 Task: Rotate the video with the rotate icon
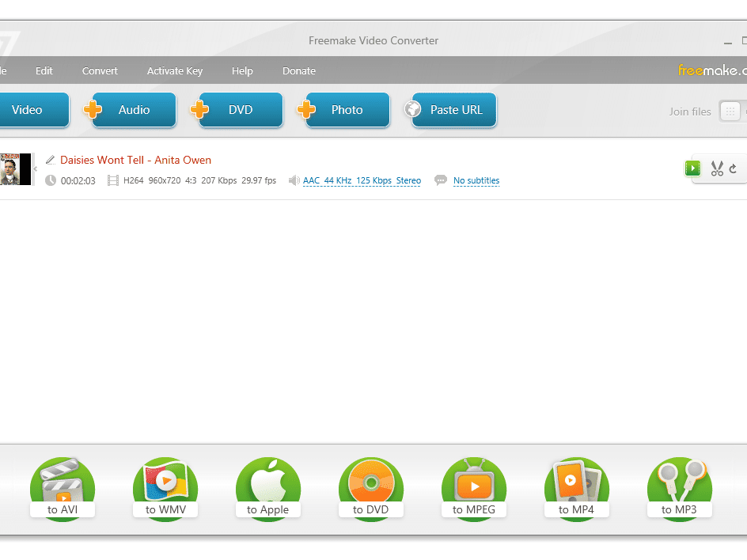coord(735,168)
